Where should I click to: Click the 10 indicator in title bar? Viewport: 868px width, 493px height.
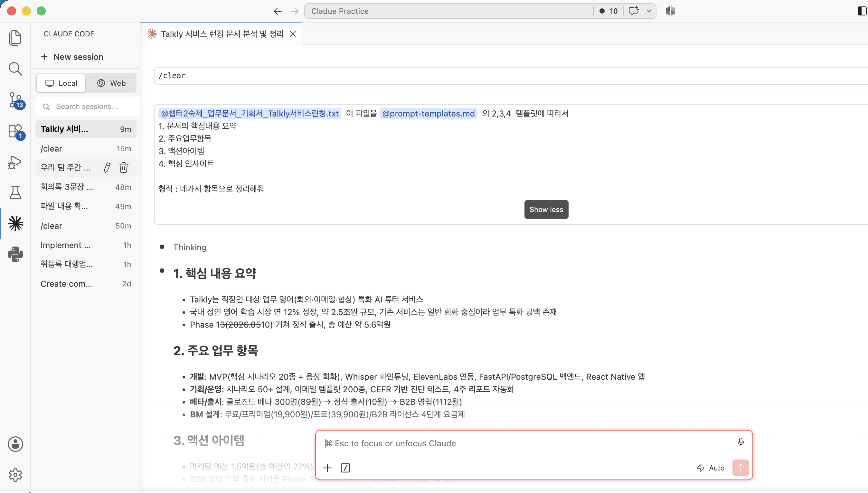click(609, 11)
